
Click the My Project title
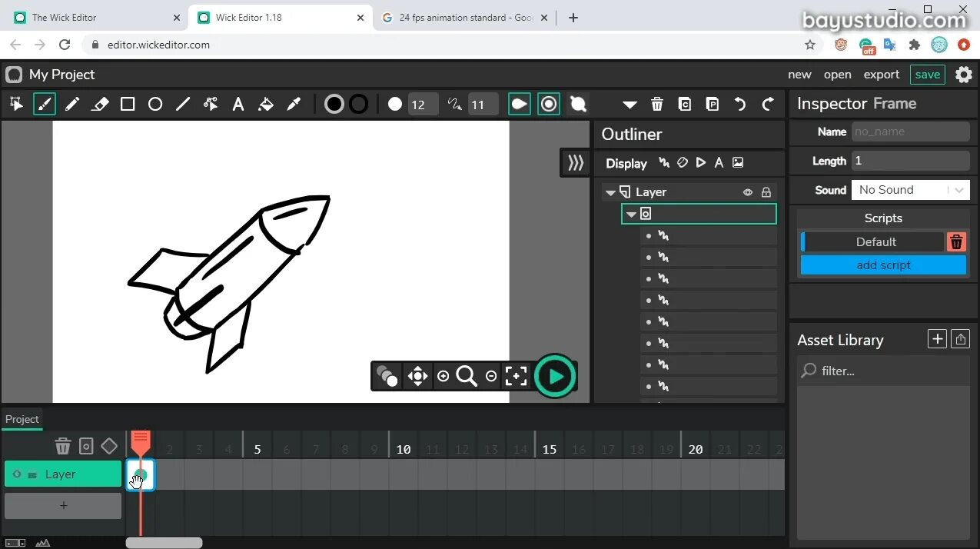point(61,75)
